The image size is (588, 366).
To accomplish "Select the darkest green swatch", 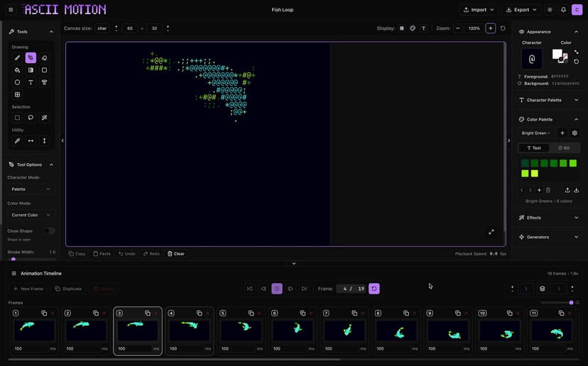I will pyautogui.click(x=525, y=163).
